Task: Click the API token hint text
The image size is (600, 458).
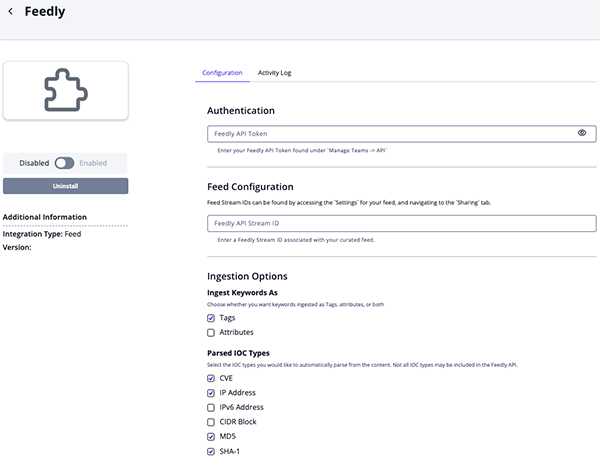Action: pos(302,150)
